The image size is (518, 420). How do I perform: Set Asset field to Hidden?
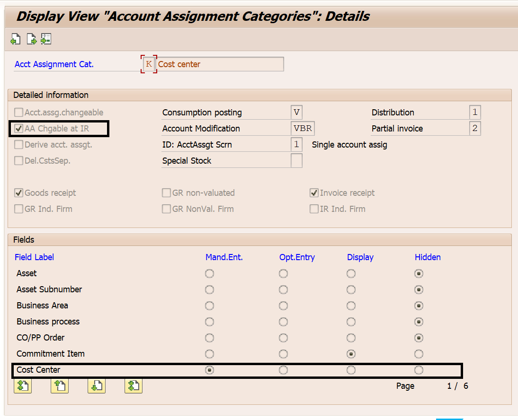(419, 274)
